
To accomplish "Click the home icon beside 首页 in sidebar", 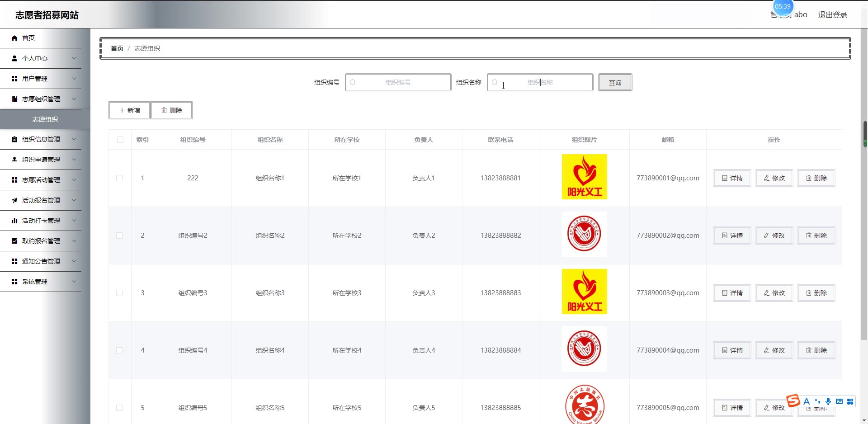I will point(14,38).
